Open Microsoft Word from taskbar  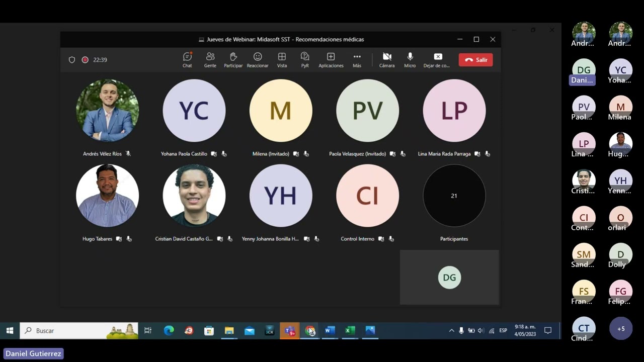(330, 330)
